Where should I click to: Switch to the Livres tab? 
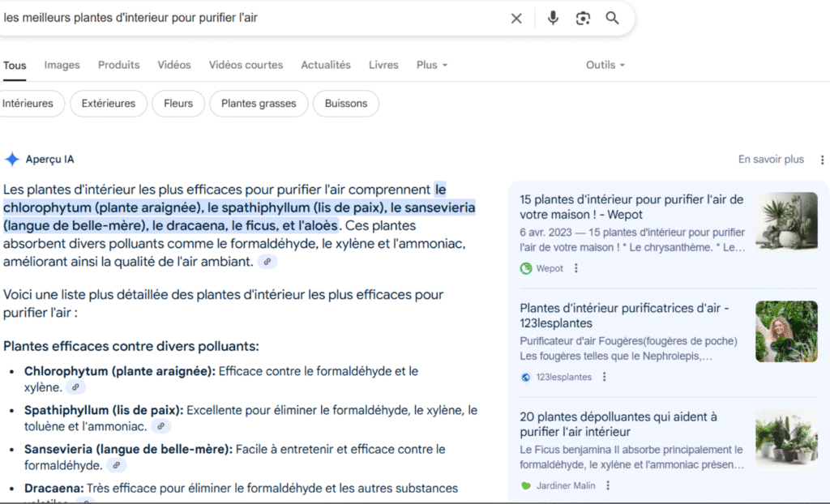pos(383,65)
